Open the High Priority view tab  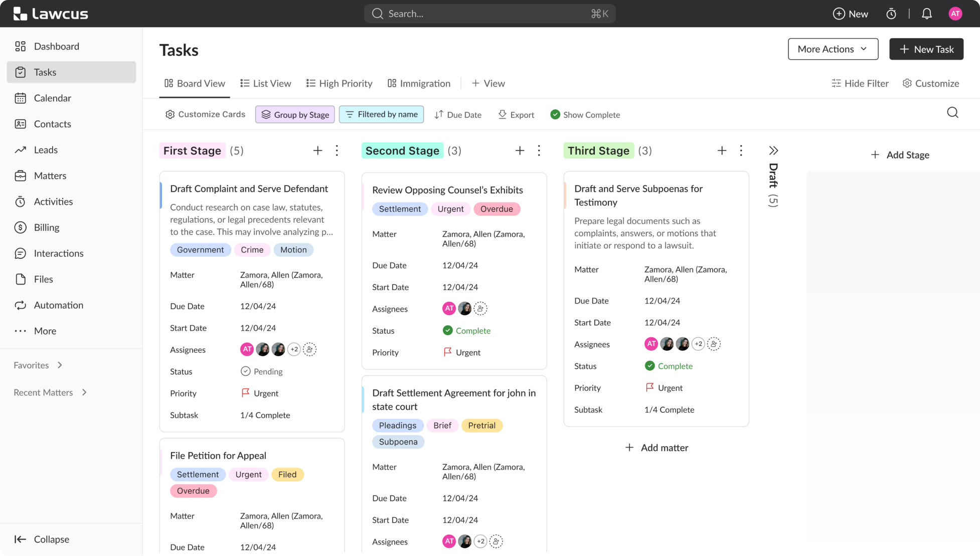coord(340,83)
